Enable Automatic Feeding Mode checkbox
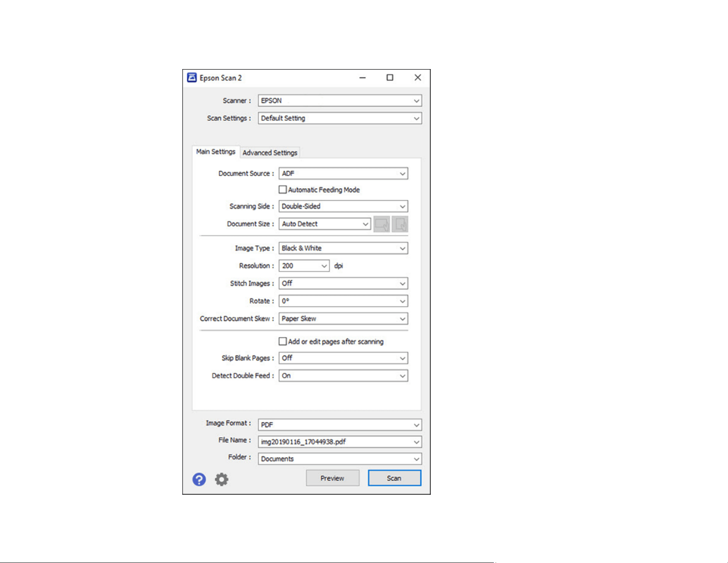Image resolution: width=728 pixels, height=563 pixels. [283, 190]
